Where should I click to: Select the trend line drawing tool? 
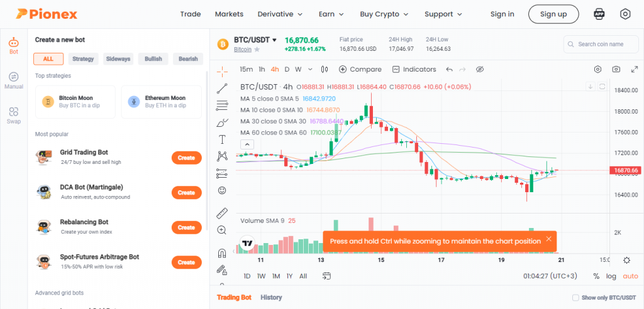coord(222,88)
